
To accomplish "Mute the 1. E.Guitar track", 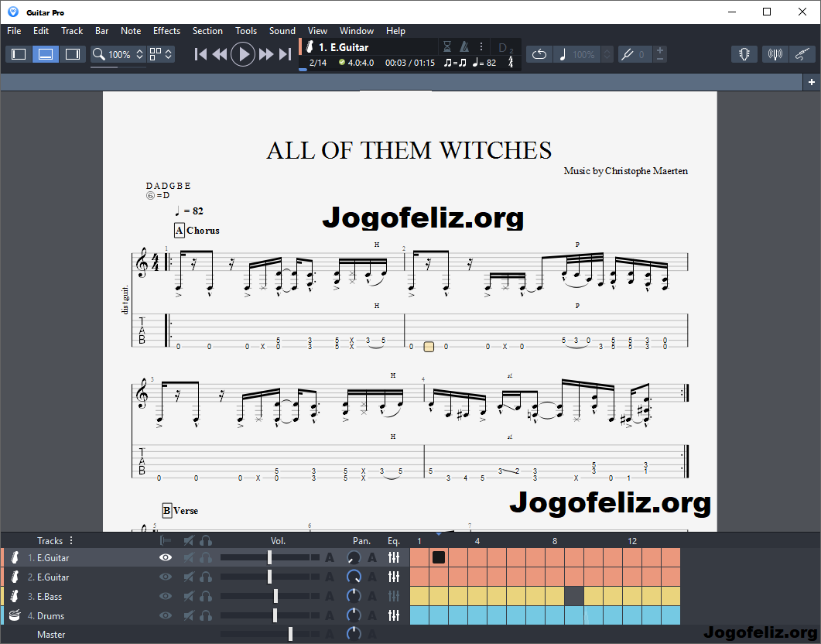I will tap(189, 557).
